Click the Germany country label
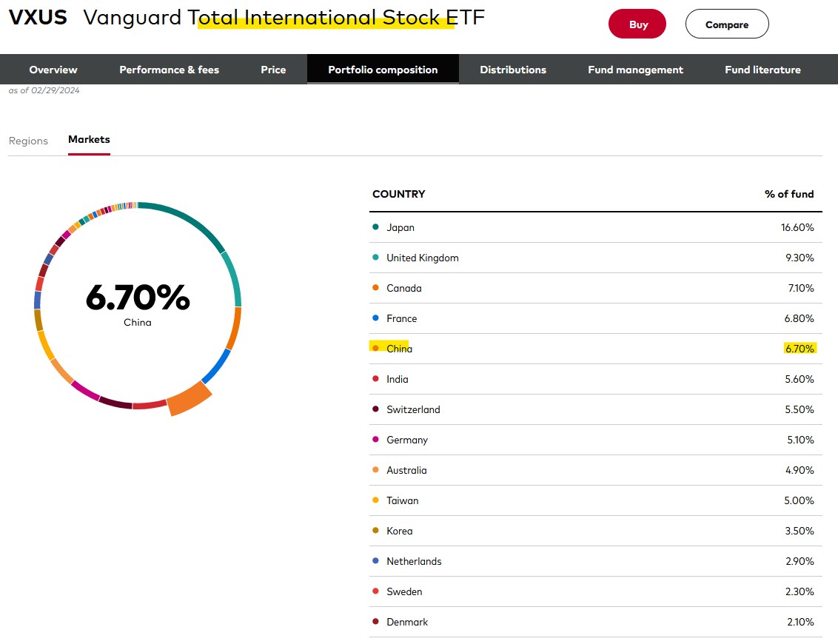Image resolution: width=838 pixels, height=644 pixels. point(406,440)
